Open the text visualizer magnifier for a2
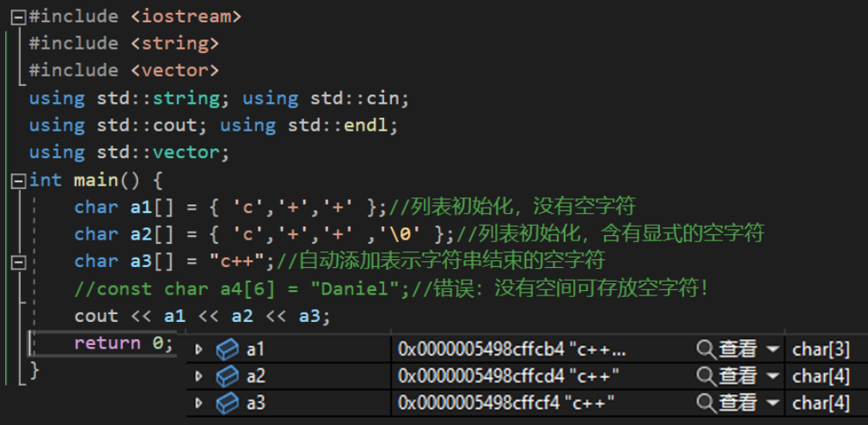This screenshot has width=868, height=425. pyautogui.click(x=706, y=376)
